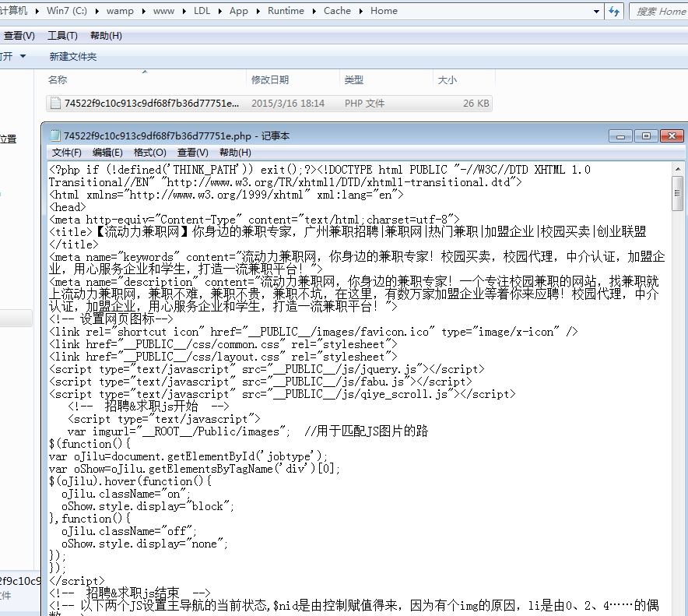Click the refresh icon beside address bar

(614, 11)
